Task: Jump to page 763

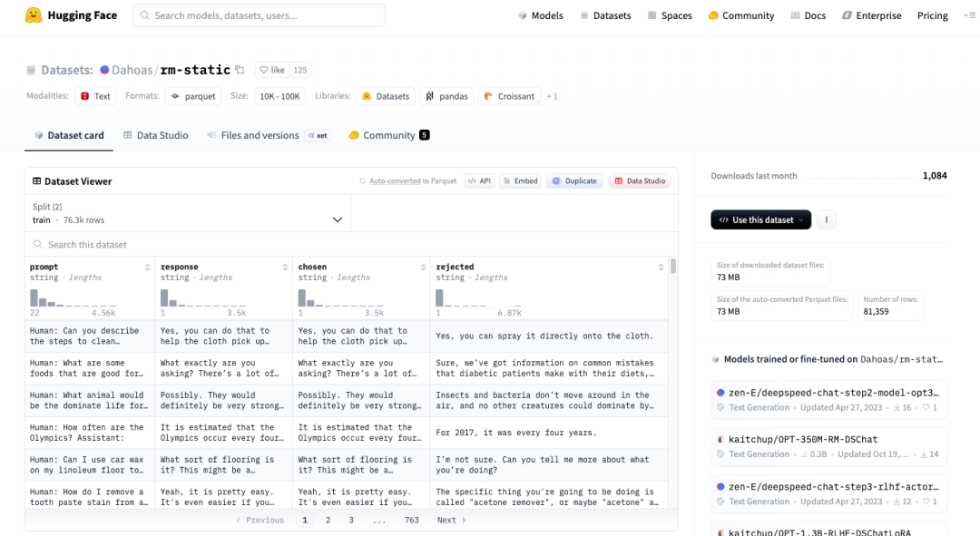Action: (x=411, y=520)
